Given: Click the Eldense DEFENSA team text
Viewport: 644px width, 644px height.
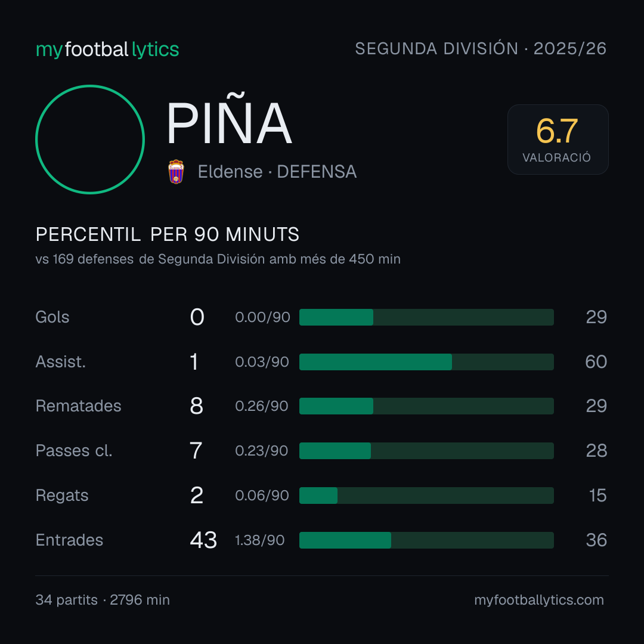Looking at the screenshot, I should [x=277, y=172].
